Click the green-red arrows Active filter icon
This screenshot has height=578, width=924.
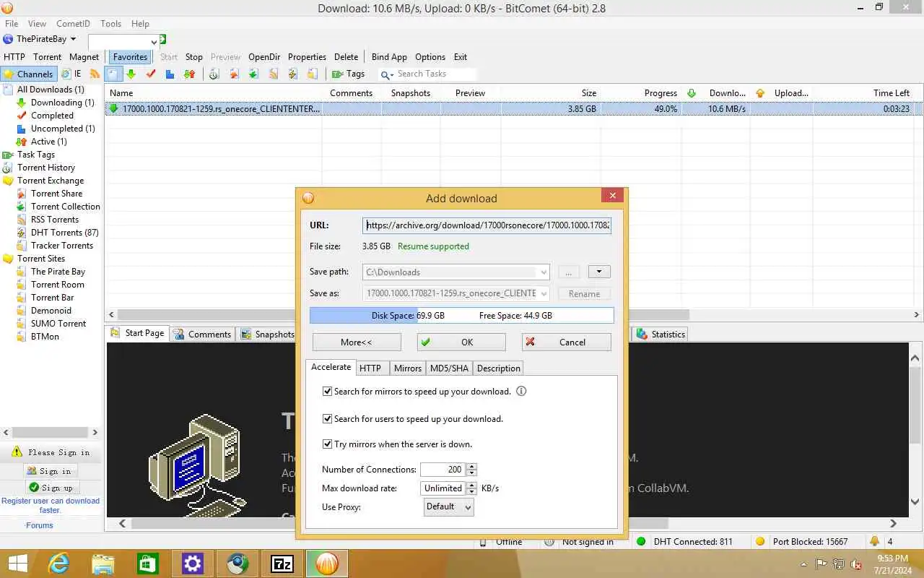tap(189, 74)
